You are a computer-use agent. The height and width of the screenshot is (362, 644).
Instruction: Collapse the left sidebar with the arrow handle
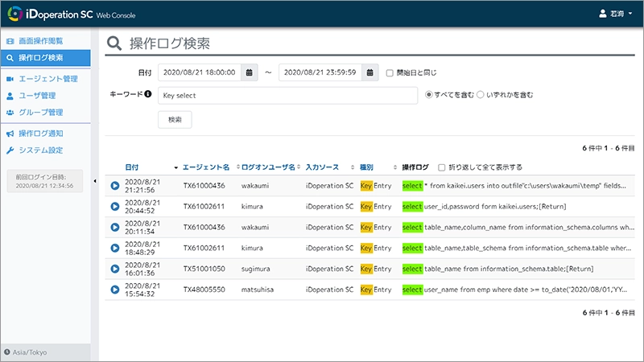coord(96,181)
